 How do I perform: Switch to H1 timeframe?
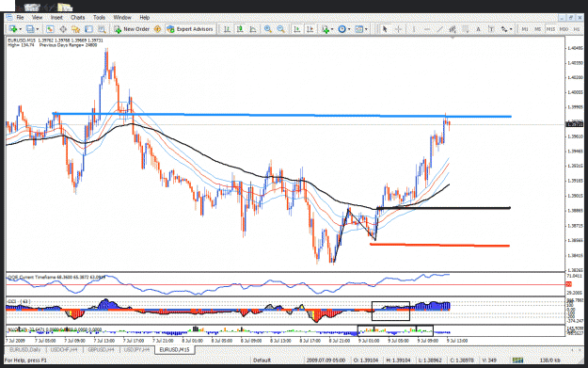pos(576,29)
